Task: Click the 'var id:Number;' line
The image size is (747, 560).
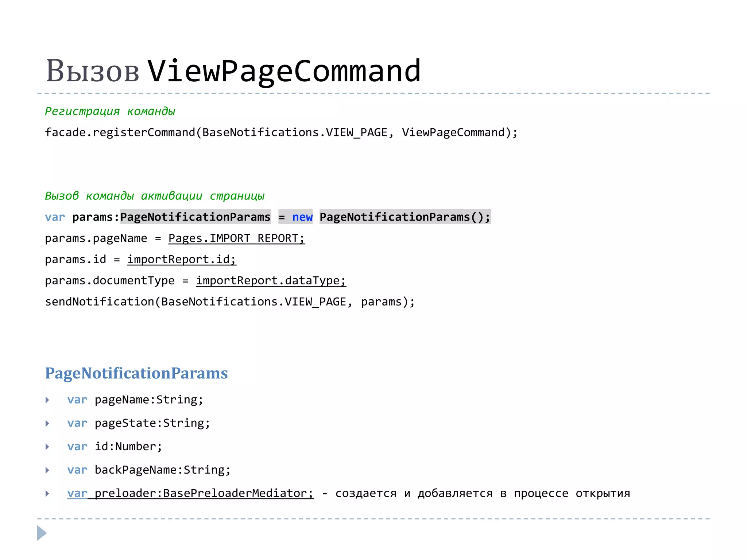Action: (x=115, y=447)
